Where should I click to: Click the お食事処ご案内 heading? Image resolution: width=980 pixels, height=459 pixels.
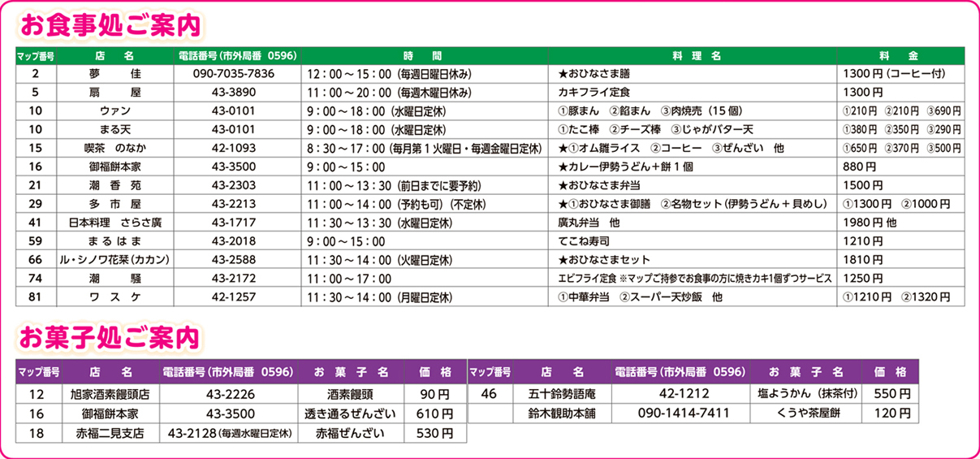[x=110, y=24]
